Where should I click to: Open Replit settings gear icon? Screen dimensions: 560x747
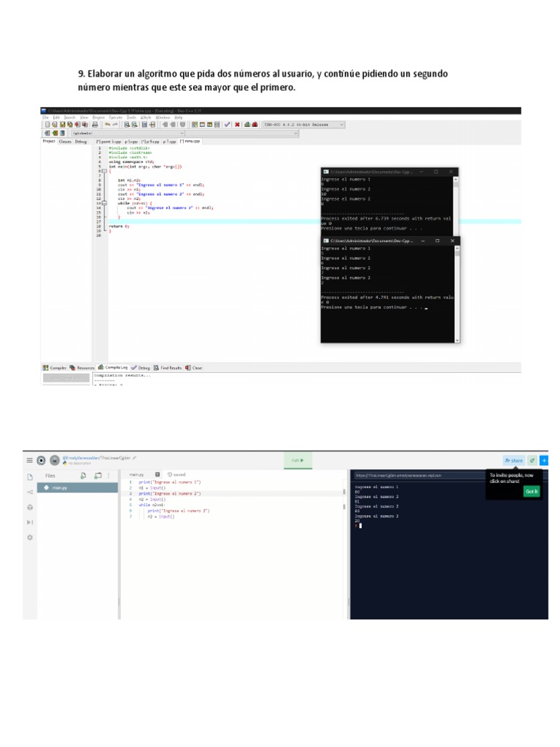(30, 538)
